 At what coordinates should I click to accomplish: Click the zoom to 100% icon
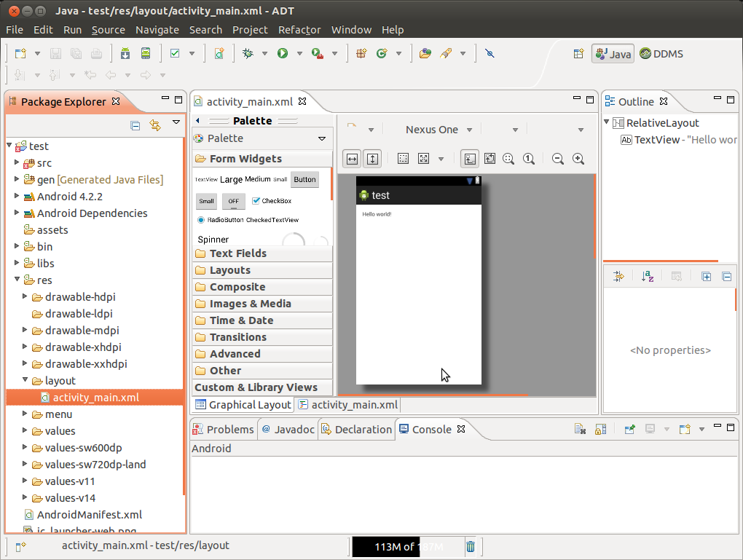click(529, 159)
